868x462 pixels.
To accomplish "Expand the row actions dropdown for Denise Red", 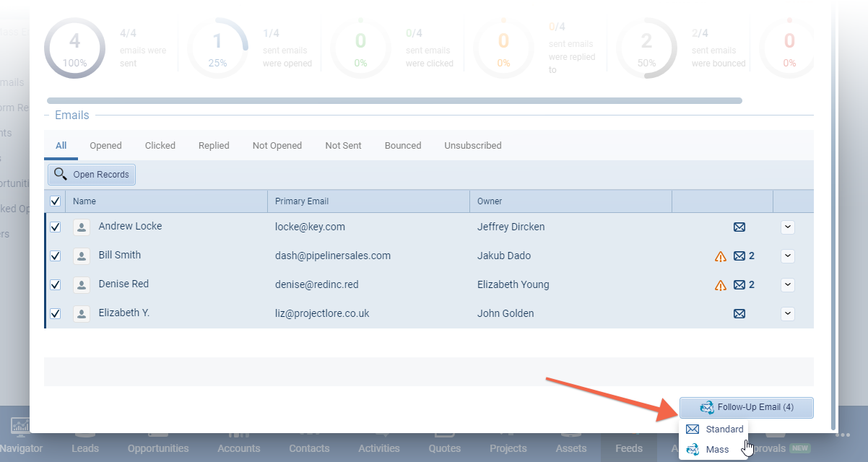I will coord(788,285).
